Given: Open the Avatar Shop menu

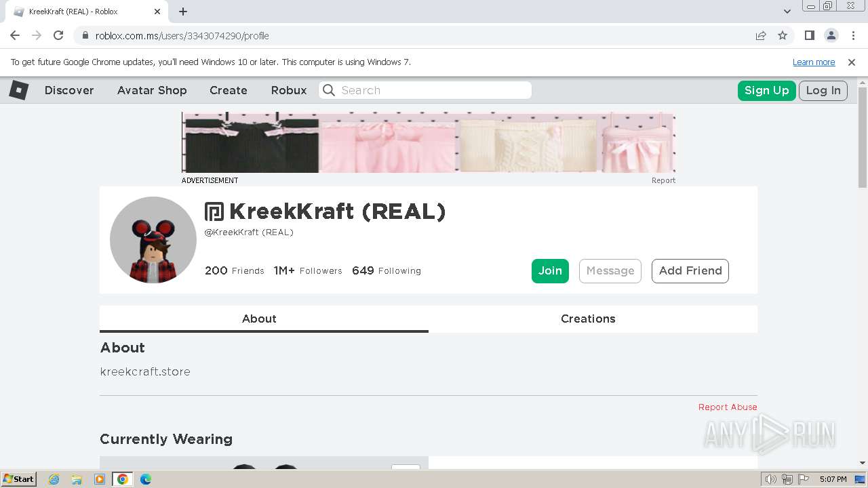Looking at the screenshot, I should (x=152, y=90).
